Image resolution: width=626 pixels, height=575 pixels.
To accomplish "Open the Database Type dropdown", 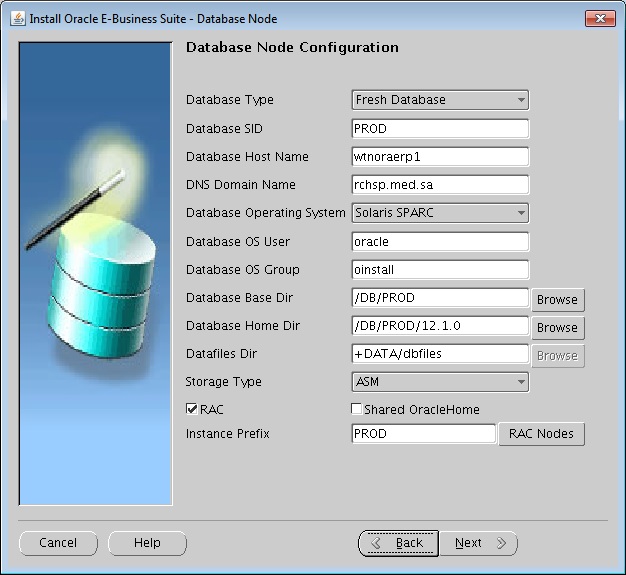I will (440, 100).
